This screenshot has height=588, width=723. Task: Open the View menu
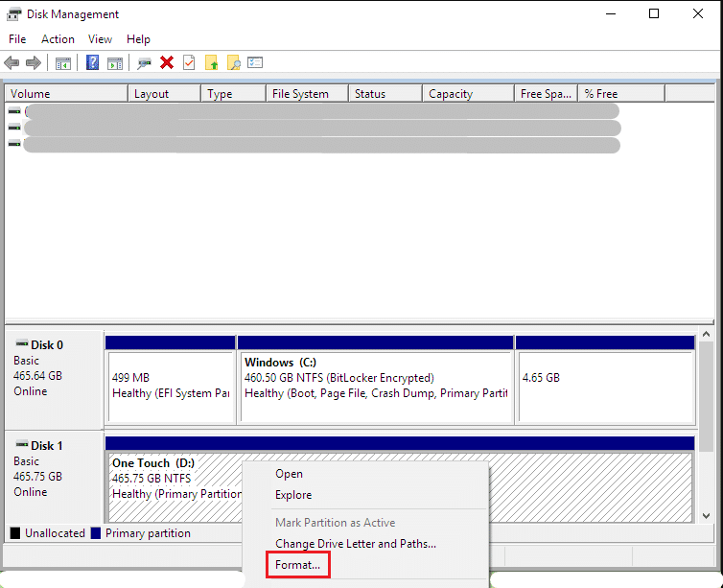pos(100,39)
